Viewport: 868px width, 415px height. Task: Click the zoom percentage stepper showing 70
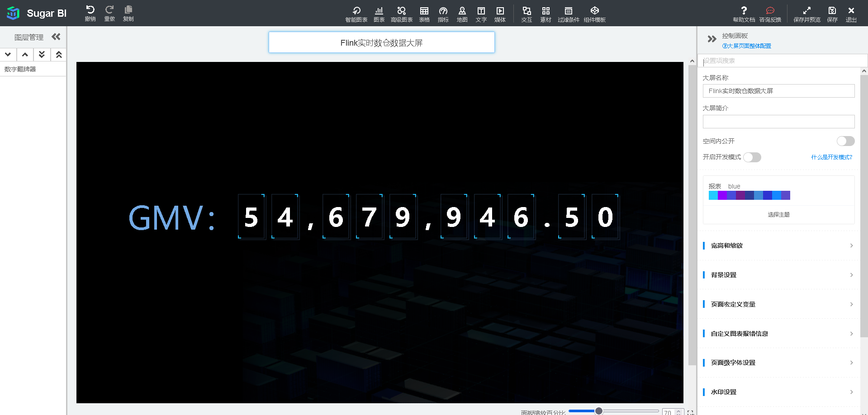pyautogui.click(x=673, y=412)
